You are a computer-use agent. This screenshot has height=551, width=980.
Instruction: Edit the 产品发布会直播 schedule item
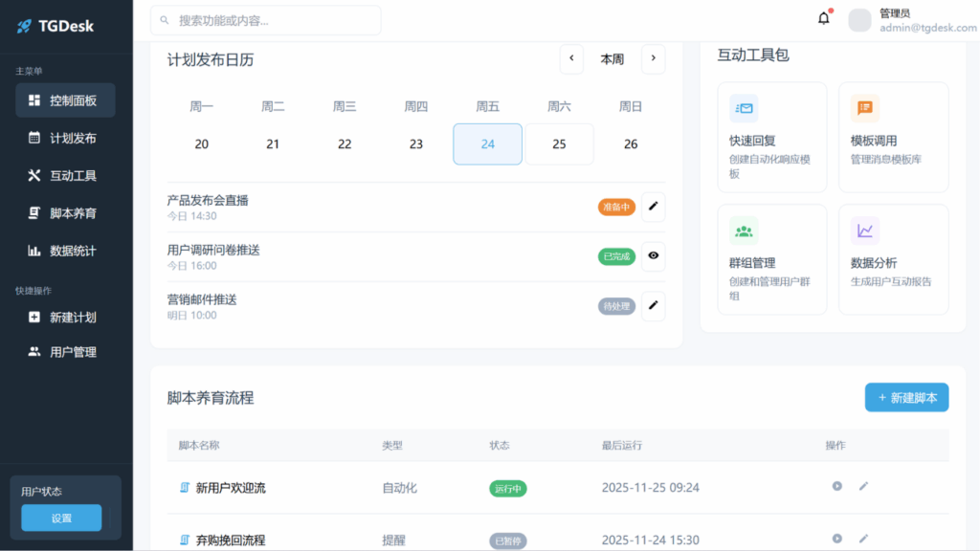coord(654,206)
